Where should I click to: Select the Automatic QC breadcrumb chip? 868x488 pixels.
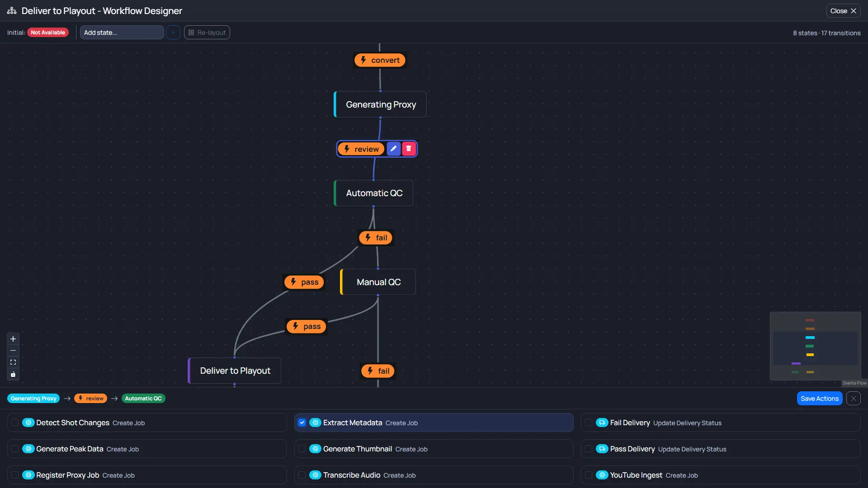coord(143,398)
